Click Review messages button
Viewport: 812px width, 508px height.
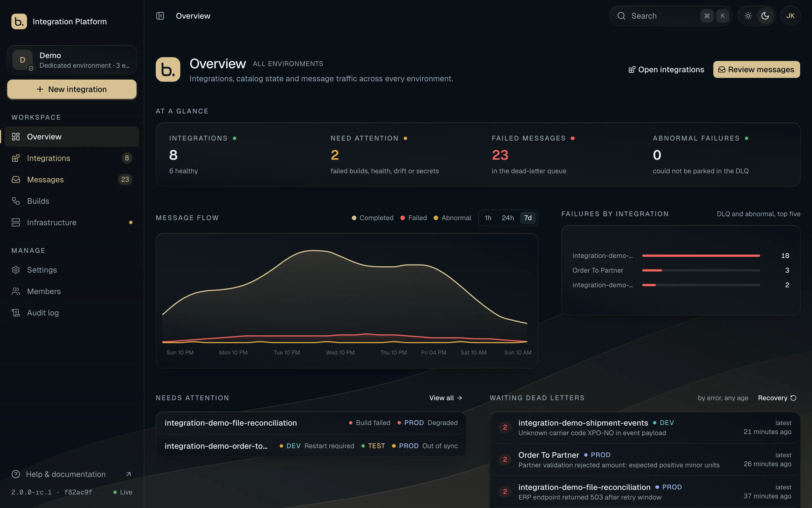(x=756, y=69)
